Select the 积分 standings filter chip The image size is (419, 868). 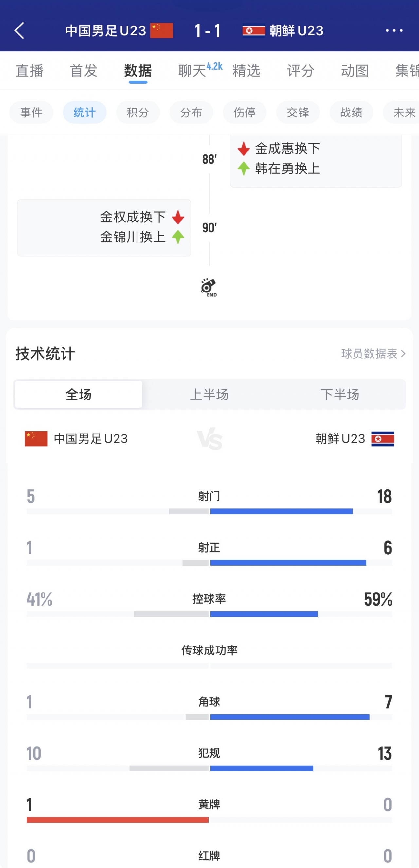(138, 112)
